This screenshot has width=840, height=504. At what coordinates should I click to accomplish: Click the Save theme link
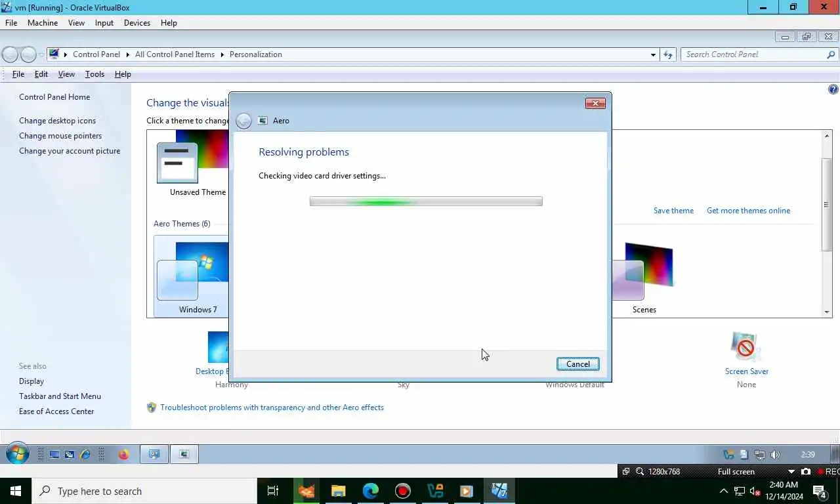(673, 211)
